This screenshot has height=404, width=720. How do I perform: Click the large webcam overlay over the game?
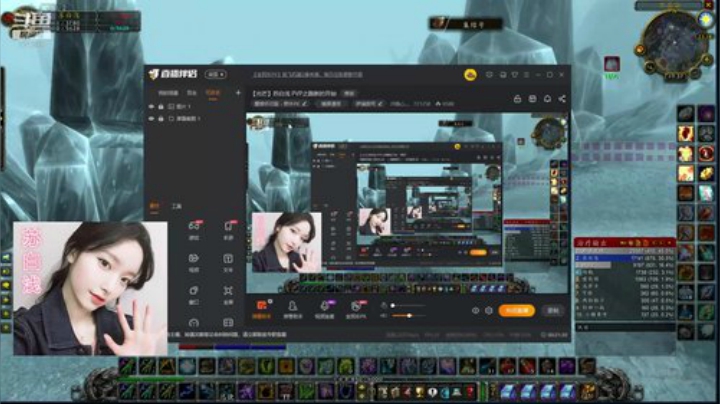pyautogui.click(x=90, y=288)
